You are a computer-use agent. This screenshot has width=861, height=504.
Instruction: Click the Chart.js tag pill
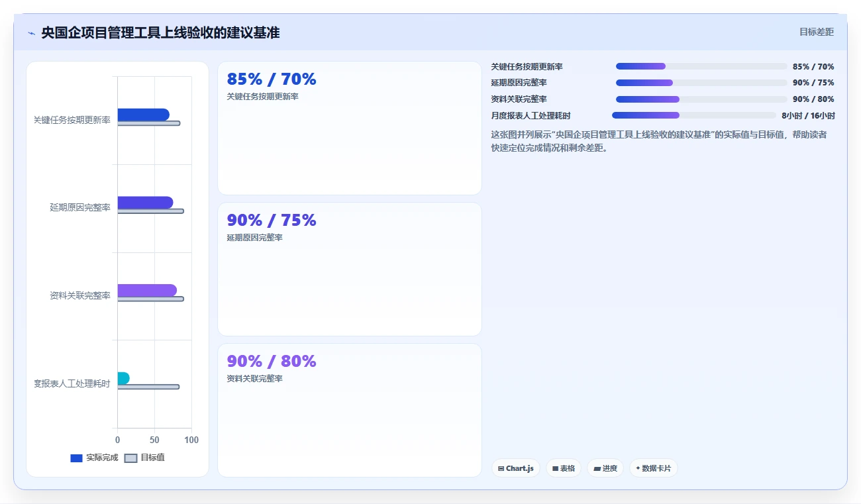coord(516,468)
